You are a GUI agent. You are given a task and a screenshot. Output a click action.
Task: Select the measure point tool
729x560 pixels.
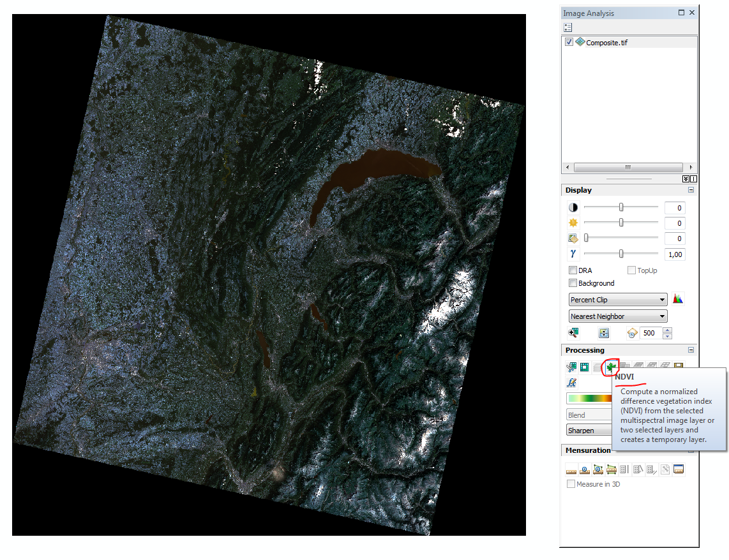point(584,469)
